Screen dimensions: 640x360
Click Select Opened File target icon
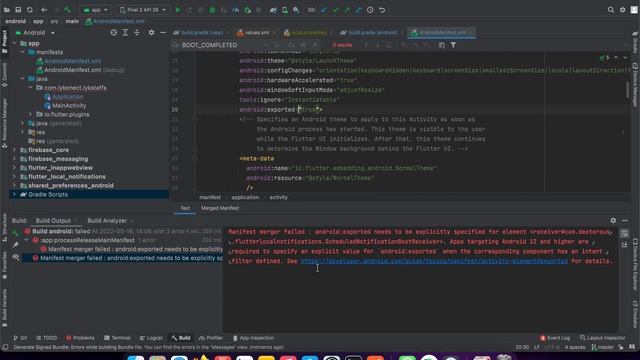tap(113, 33)
